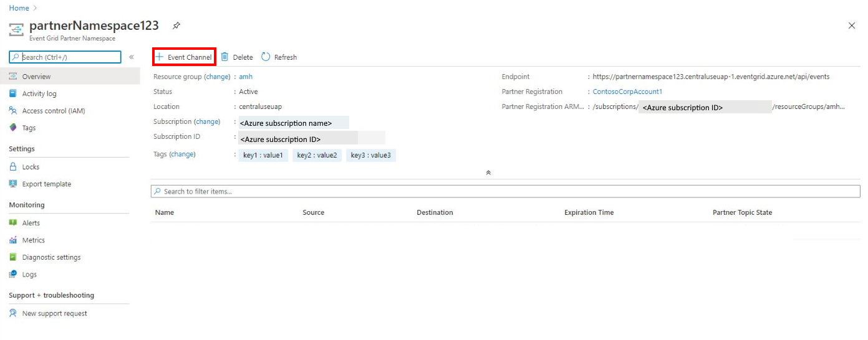
Task: Click the Event Grid Partner Namespace resource icon
Action: point(16,29)
